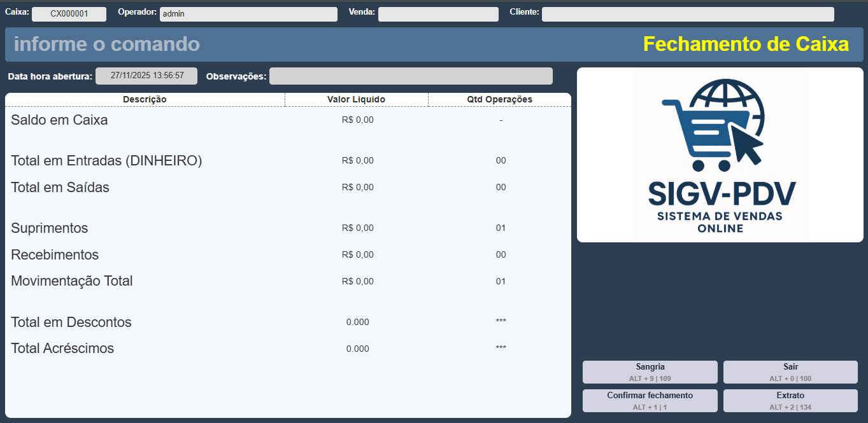Click the Qtd Operações column header
This screenshot has width=868, height=423.
[x=499, y=99]
